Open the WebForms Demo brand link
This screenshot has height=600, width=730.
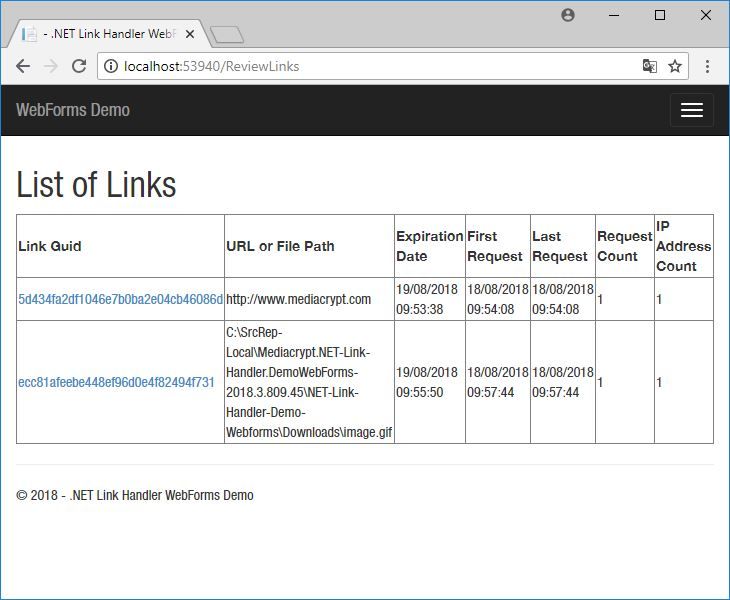pos(73,110)
